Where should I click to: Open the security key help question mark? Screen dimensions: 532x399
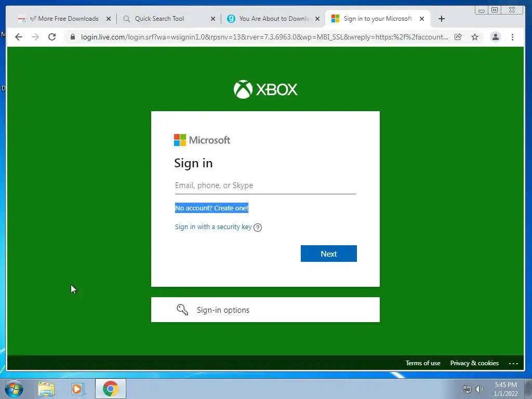(258, 228)
